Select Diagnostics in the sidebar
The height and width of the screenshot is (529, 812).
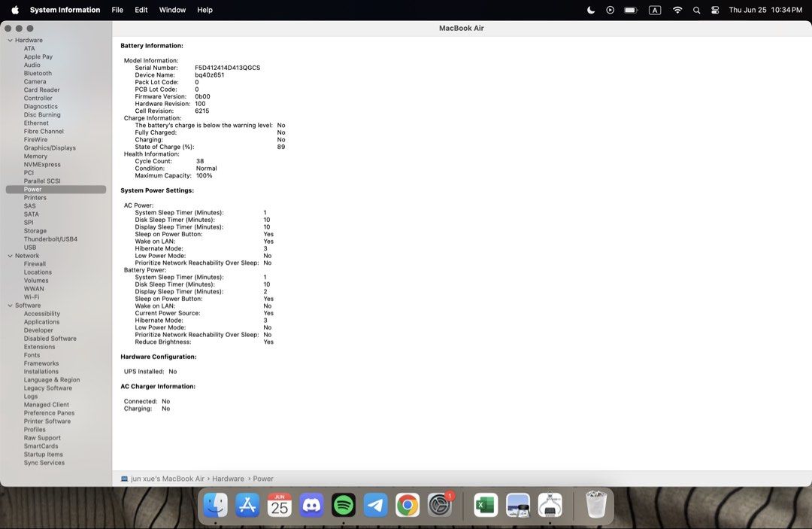pos(41,106)
